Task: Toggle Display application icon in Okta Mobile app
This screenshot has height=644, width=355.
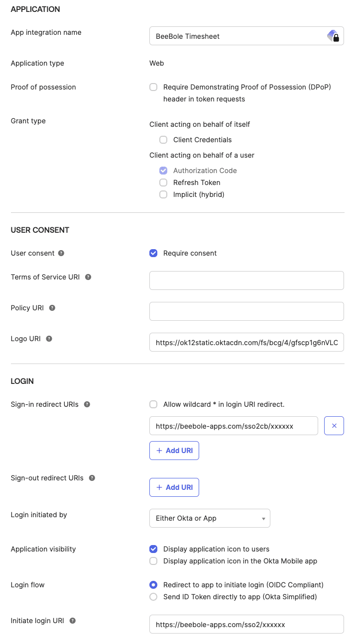Action: click(153, 561)
